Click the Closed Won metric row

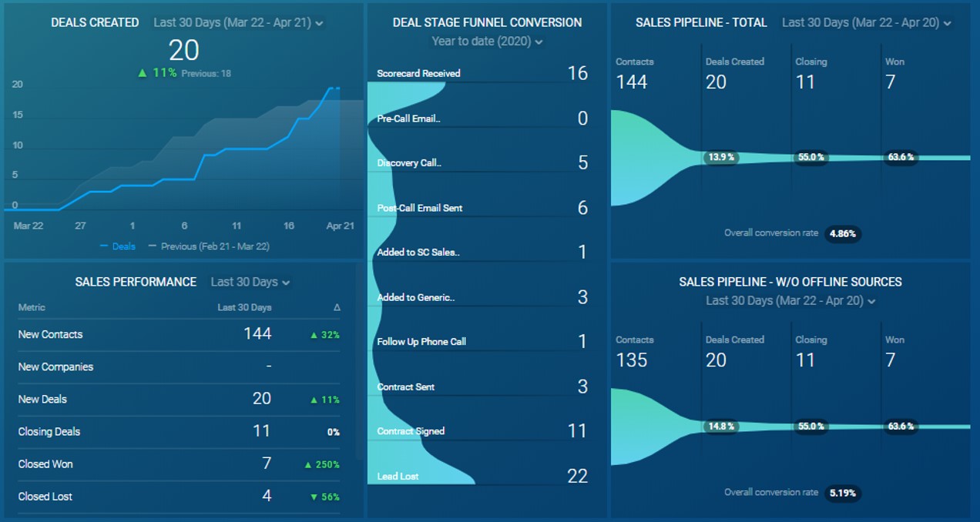pyautogui.click(x=180, y=464)
